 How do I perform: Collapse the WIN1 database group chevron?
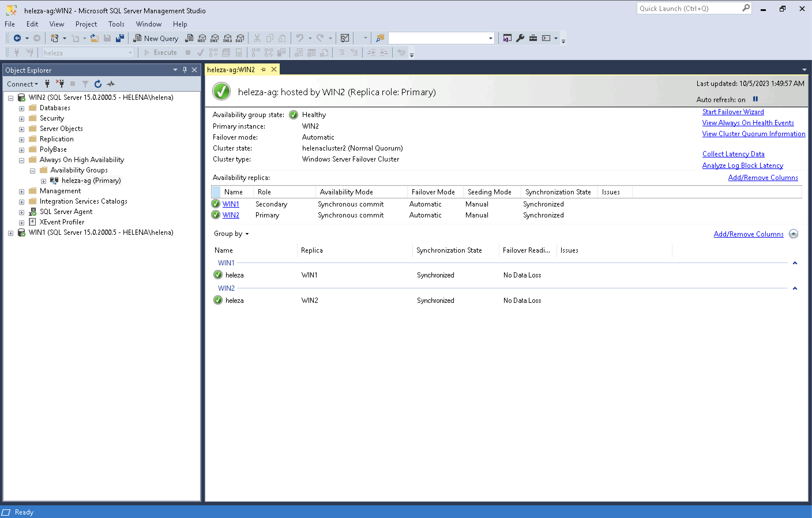(795, 263)
